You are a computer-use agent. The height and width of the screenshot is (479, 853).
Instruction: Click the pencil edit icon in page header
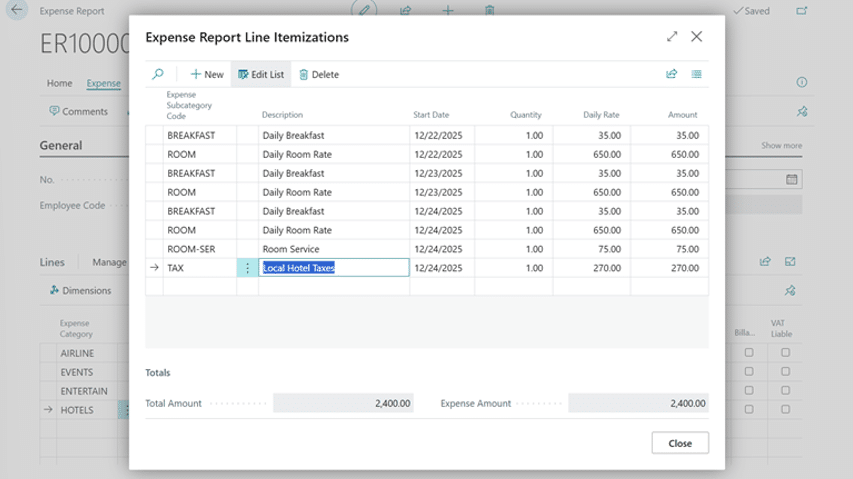[x=365, y=11]
